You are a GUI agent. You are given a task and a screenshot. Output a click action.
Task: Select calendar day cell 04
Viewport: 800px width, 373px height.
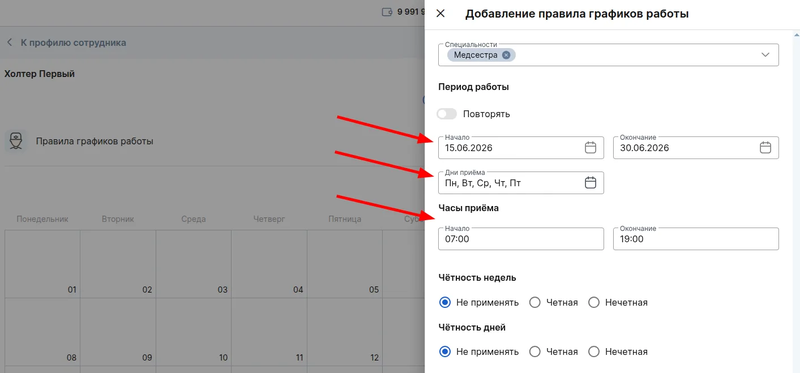pos(269,264)
